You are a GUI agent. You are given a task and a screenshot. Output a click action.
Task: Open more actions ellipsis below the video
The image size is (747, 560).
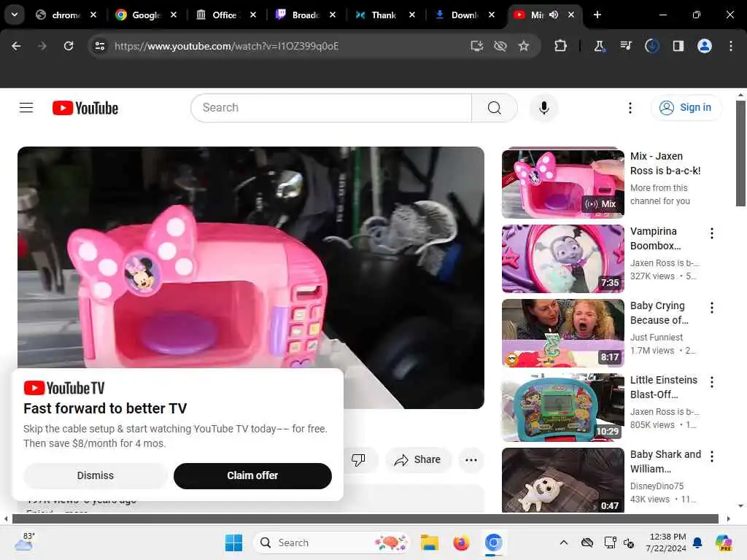[471, 460]
